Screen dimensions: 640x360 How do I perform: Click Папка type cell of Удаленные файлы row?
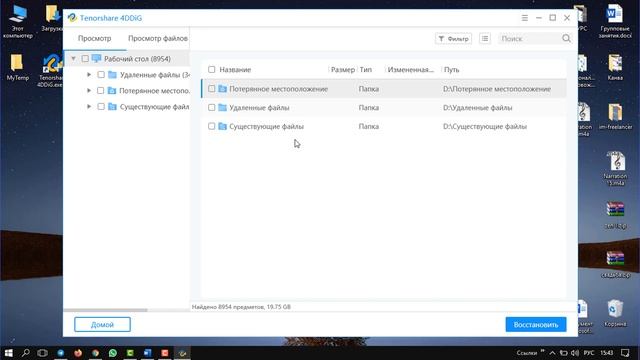click(369, 108)
